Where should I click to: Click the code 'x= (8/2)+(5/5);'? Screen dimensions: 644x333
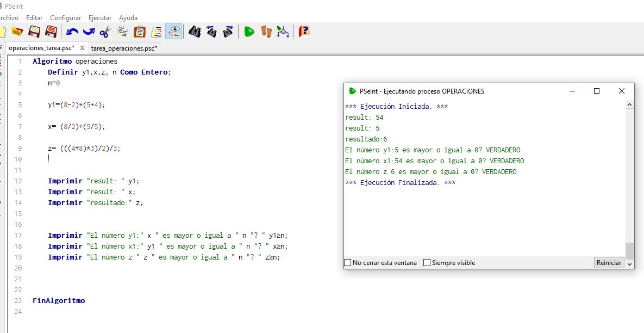(x=77, y=127)
